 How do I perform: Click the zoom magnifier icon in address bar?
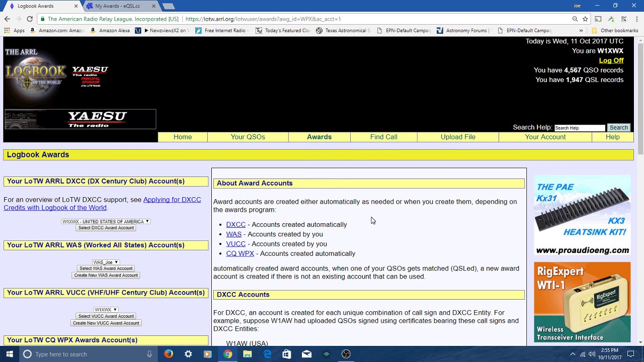click(x=575, y=19)
